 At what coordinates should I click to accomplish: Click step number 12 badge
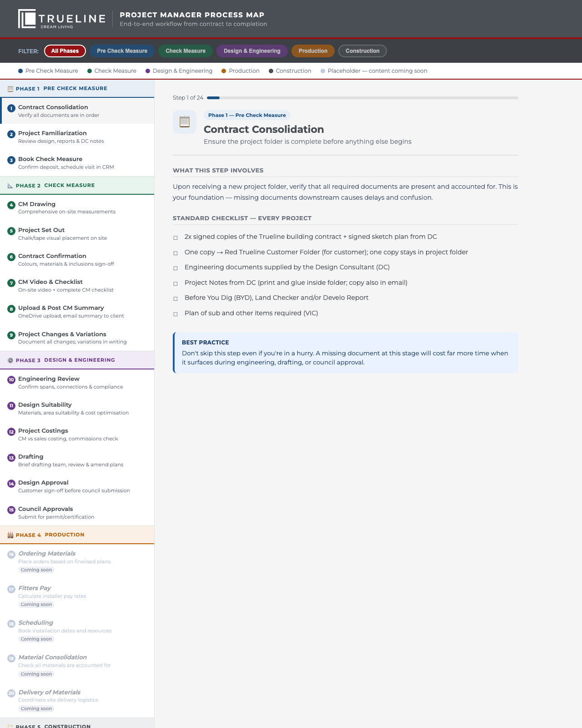point(11,432)
